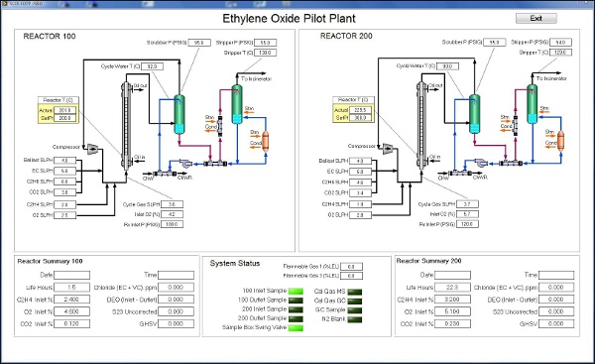Screen dimensions: 595x364
Task: Click Reactor 100 EC SLPH field
Action: point(64,171)
